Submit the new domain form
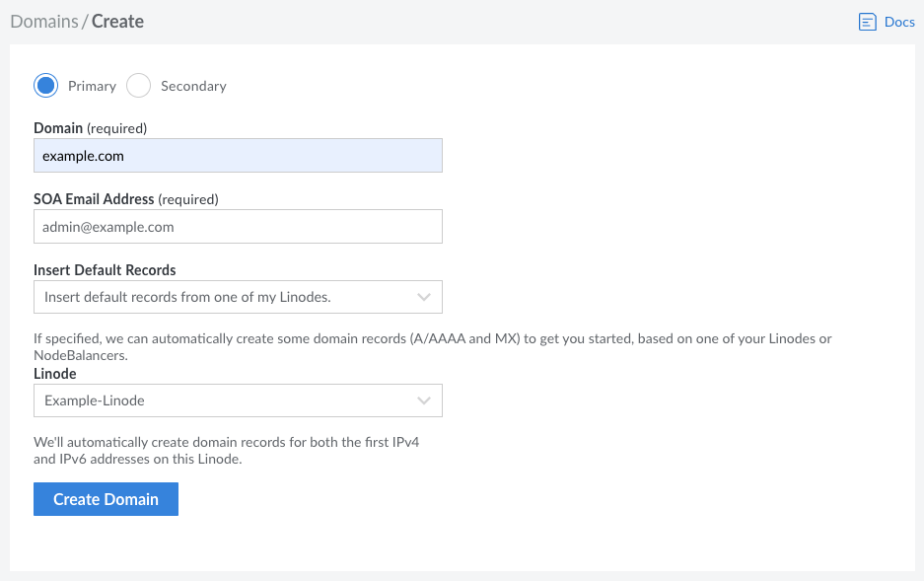Screen dimensions: 924x581 (x=106, y=499)
